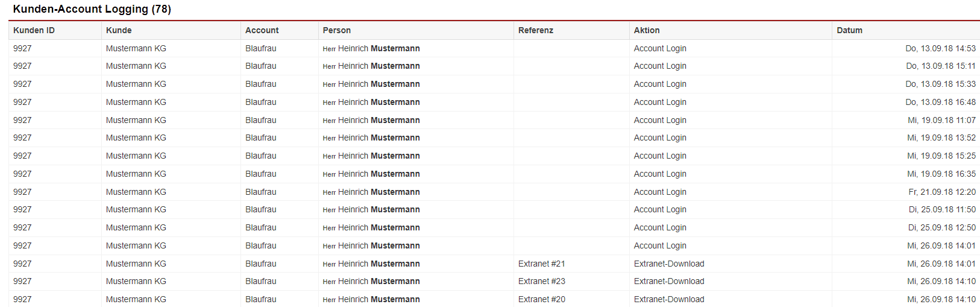This screenshot has width=980, height=307.
Task: Click the "Referenz" column header
Action: (x=535, y=30)
